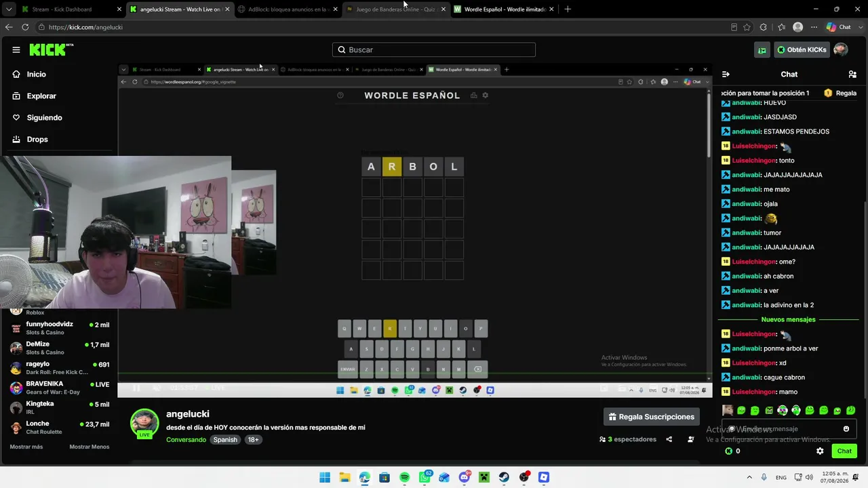Open Minecraft from the taskbar

click(x=484, y=477)
